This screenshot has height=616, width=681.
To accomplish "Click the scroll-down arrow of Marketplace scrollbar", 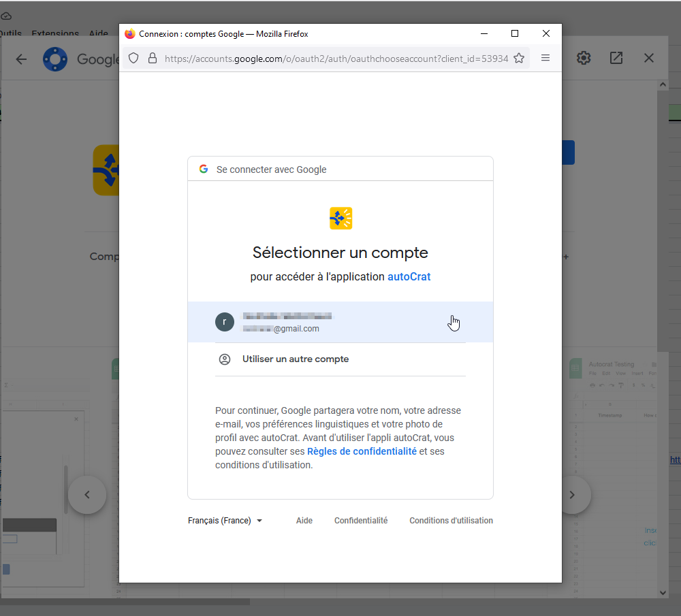I will [663, 593].
